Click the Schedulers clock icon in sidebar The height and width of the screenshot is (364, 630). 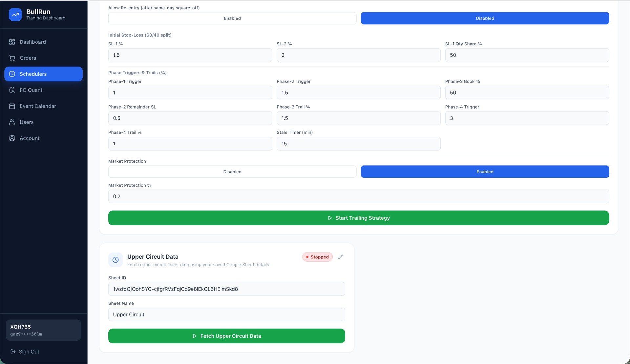[x=12, y=74]
